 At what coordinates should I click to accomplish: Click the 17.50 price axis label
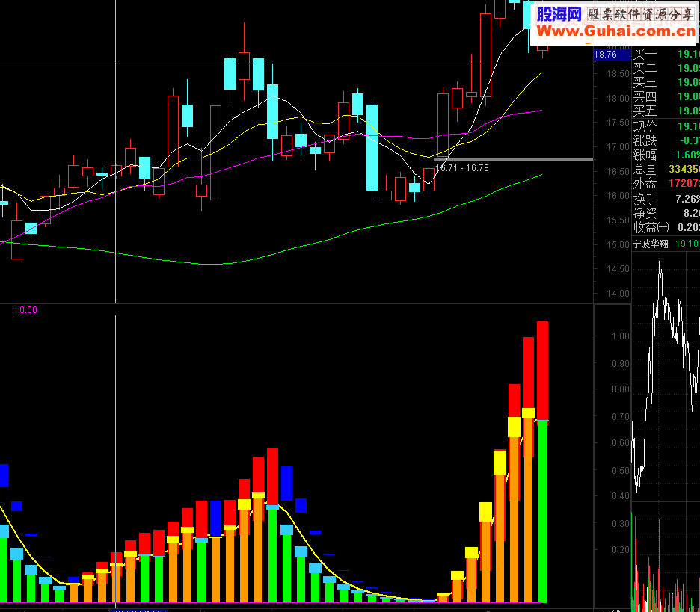618,123
